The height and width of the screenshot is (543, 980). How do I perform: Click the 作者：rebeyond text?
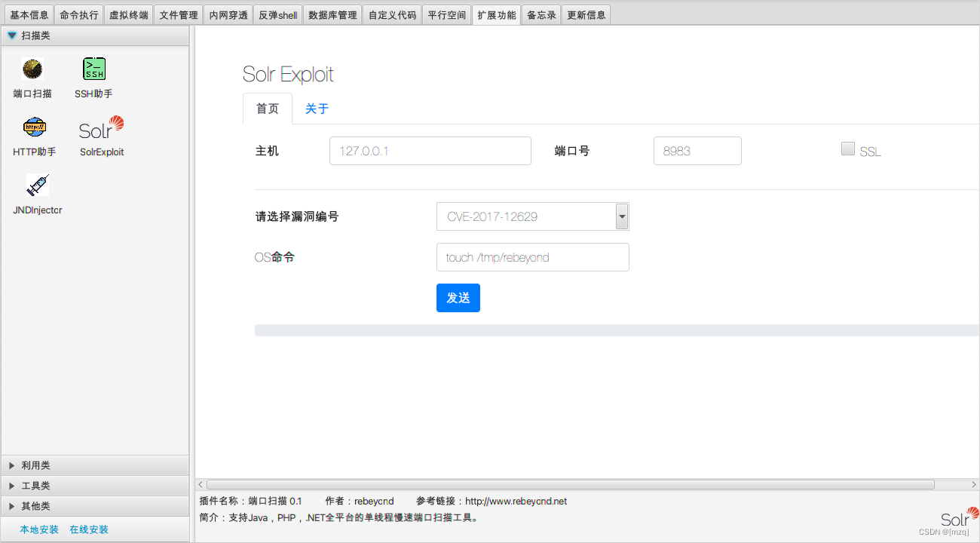tap(360, 501)
